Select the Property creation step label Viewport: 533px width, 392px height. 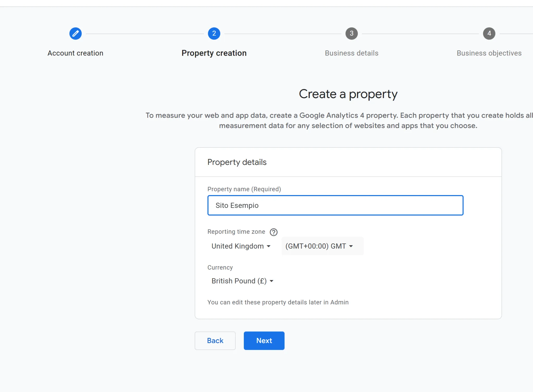[214, 53]
